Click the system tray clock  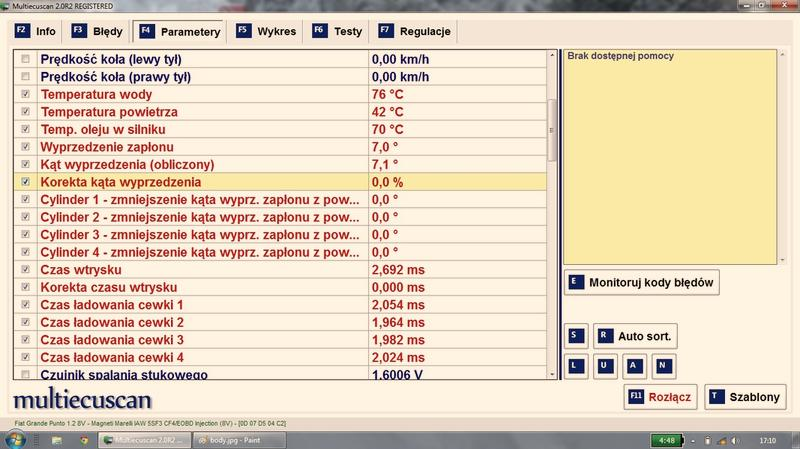pos(767,440)
